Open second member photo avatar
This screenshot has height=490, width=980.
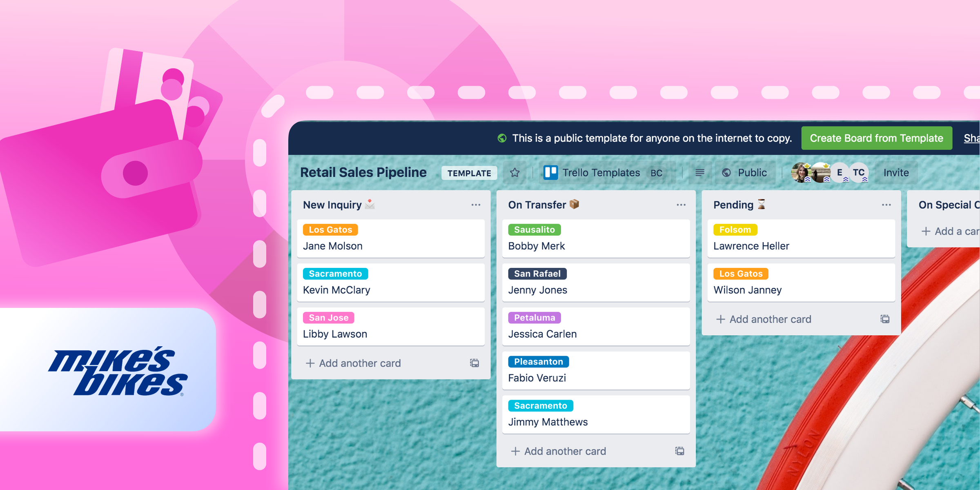coord(820,173)
